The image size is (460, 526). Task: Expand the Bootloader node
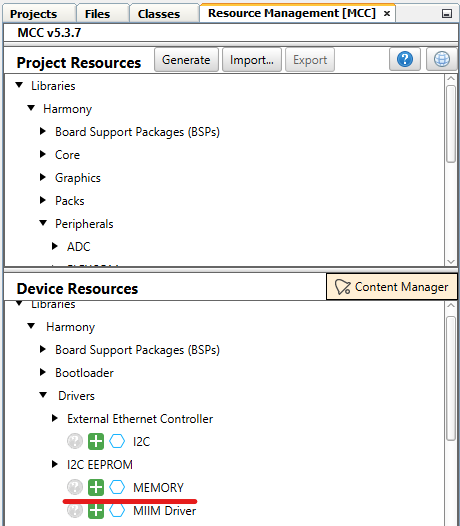click(43, 372)
